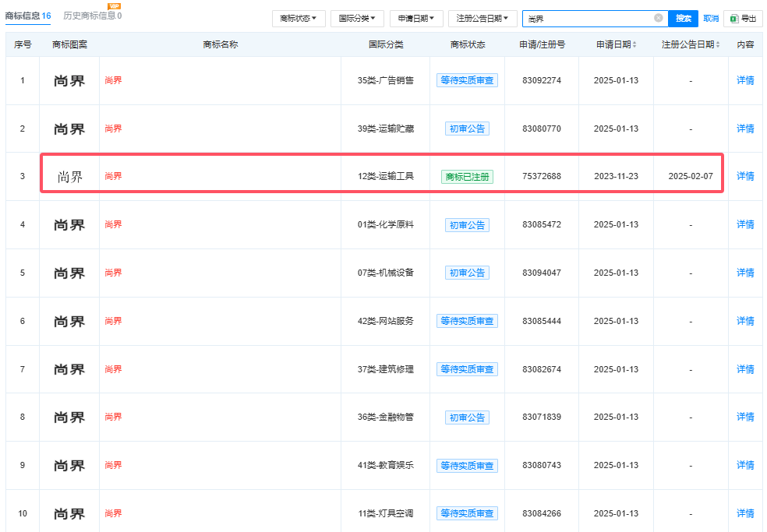Click 初审公告 status tag for 83094047

[x=467, y=273]
